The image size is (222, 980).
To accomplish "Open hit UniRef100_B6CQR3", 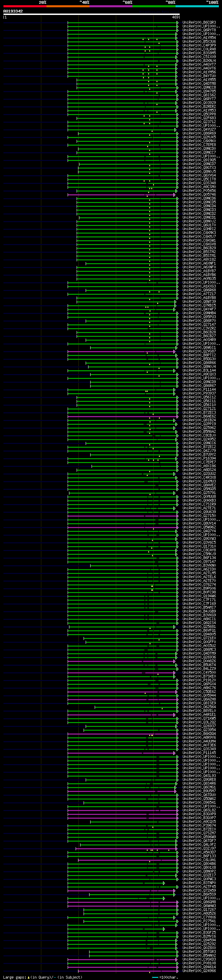I will click(199, 23).
